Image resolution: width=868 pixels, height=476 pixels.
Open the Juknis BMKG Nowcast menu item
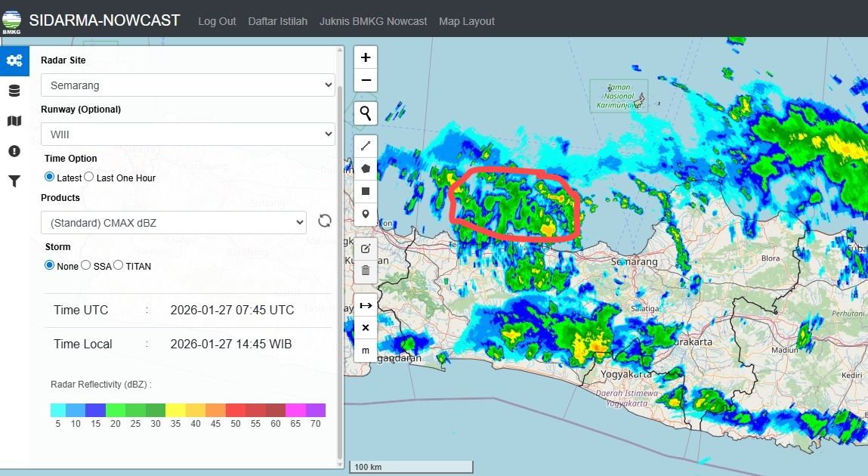[x=373, y=21]
